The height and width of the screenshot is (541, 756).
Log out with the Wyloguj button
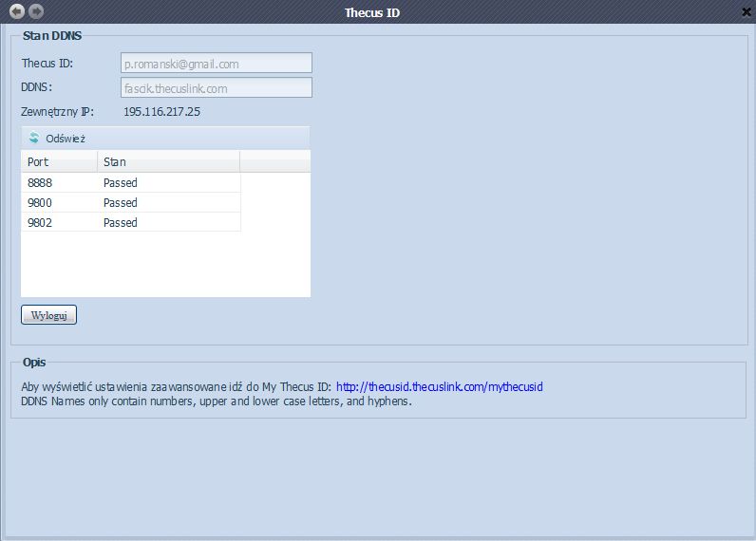tap(48, 315)
